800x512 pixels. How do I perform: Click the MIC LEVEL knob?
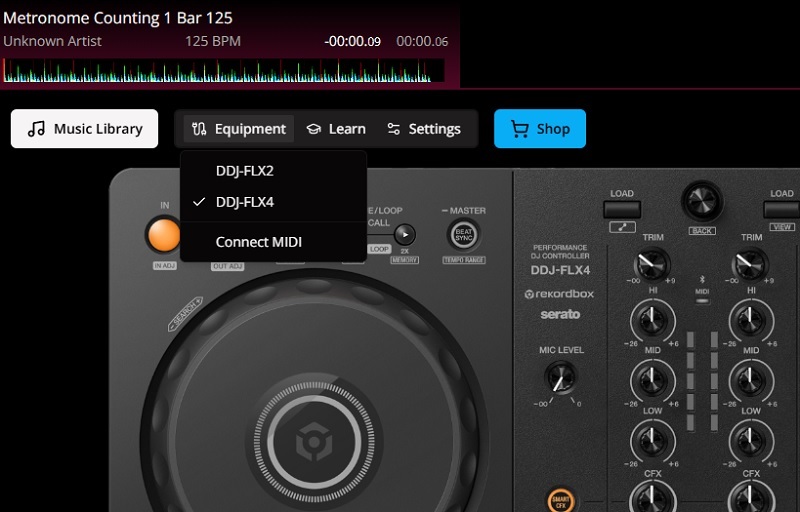point(561,378)
